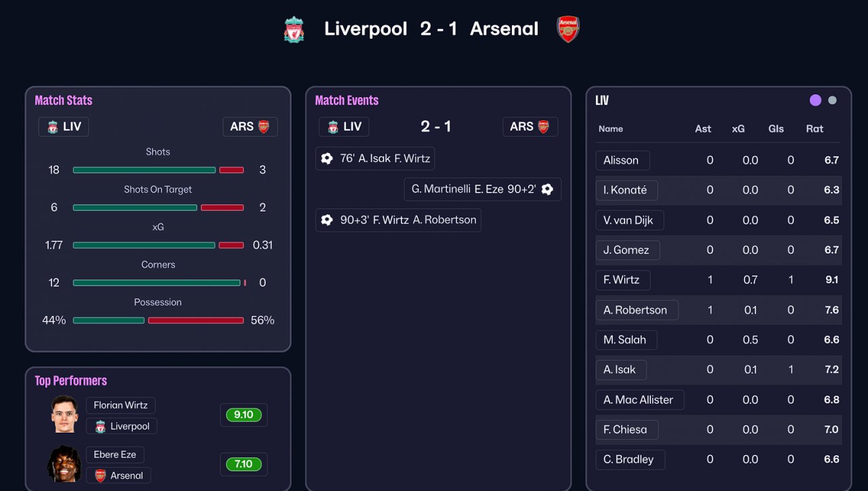Click the Liverpool crest in the header
The height and width of the screenshot is (491, 868).
294,29
